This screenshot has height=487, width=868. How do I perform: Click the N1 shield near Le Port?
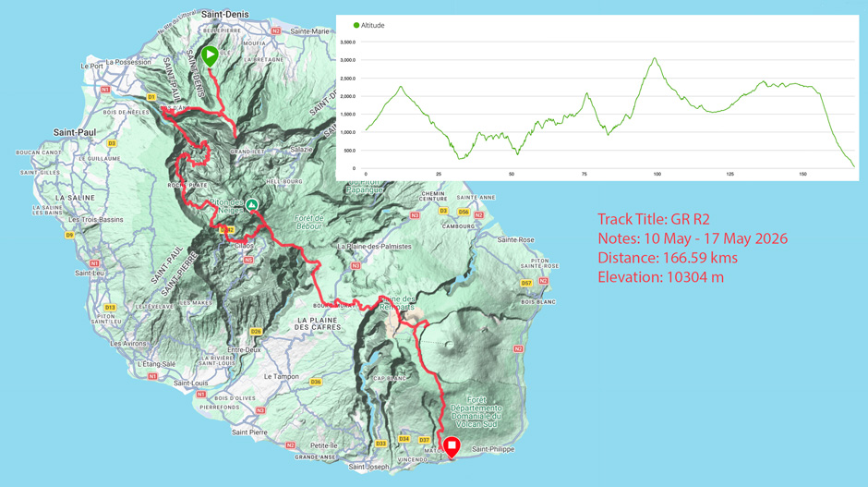click(105, 90)
